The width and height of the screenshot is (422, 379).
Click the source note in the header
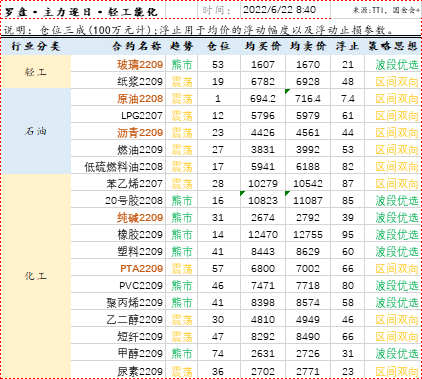click(x=386, y=10)
